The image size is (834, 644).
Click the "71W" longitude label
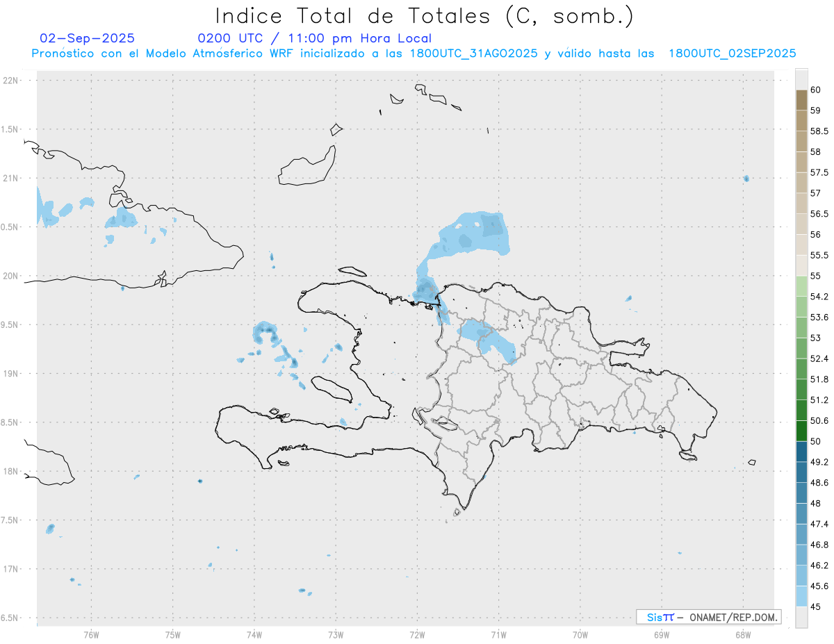coord(498,634)
